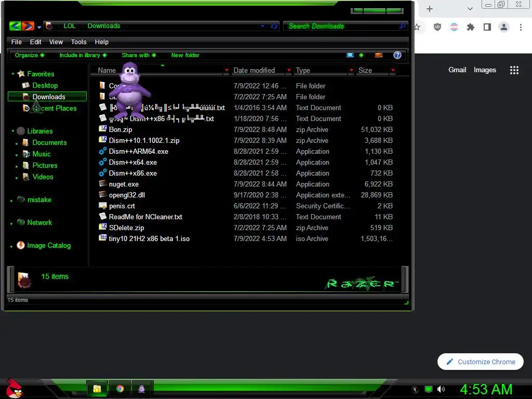Open the Date modified column filter arrow
Screen dimensions: 532x399
point(289,70)
